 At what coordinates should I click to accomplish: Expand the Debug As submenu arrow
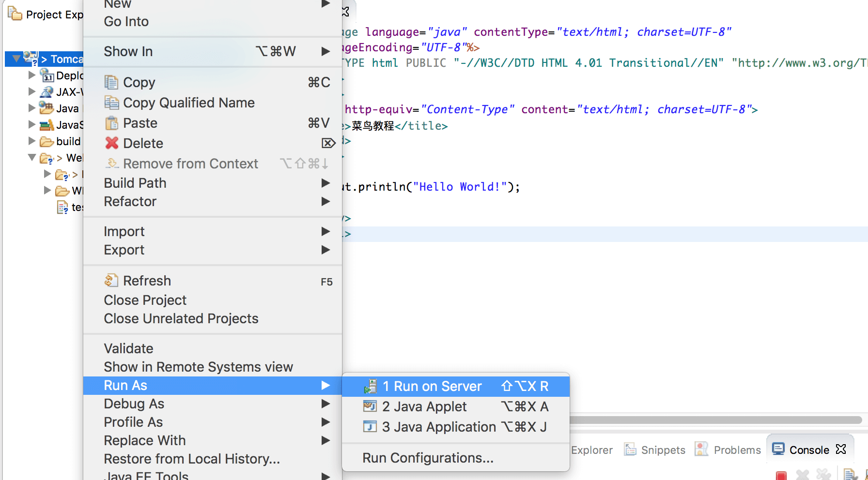325,404
